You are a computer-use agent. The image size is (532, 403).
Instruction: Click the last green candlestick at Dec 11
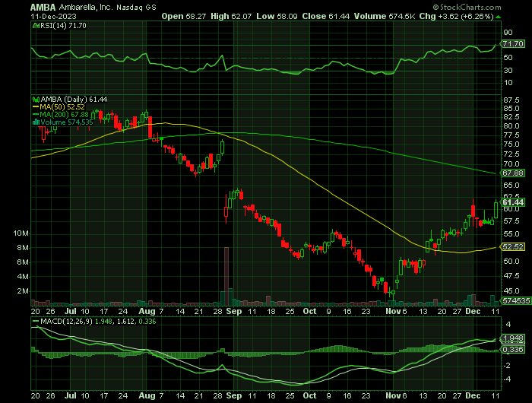[x=496, y=210]
